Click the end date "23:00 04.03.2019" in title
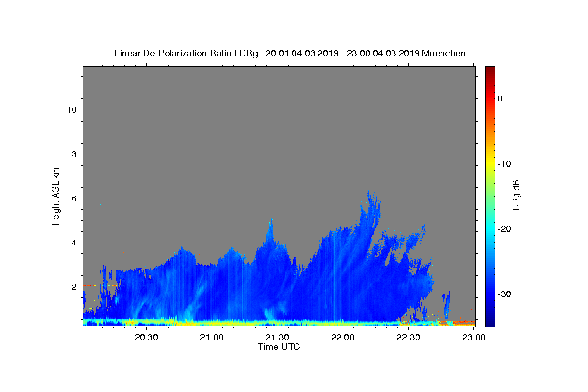 click(383, 53)
